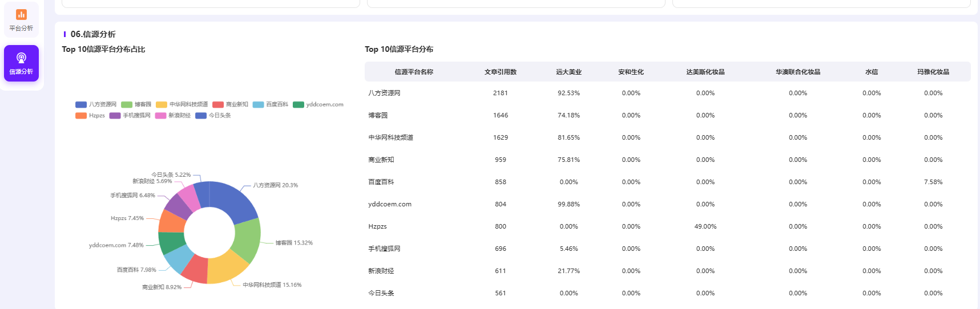Toggle 博客园 legend entry
980x309 pixels.
[x=136, y=105]
